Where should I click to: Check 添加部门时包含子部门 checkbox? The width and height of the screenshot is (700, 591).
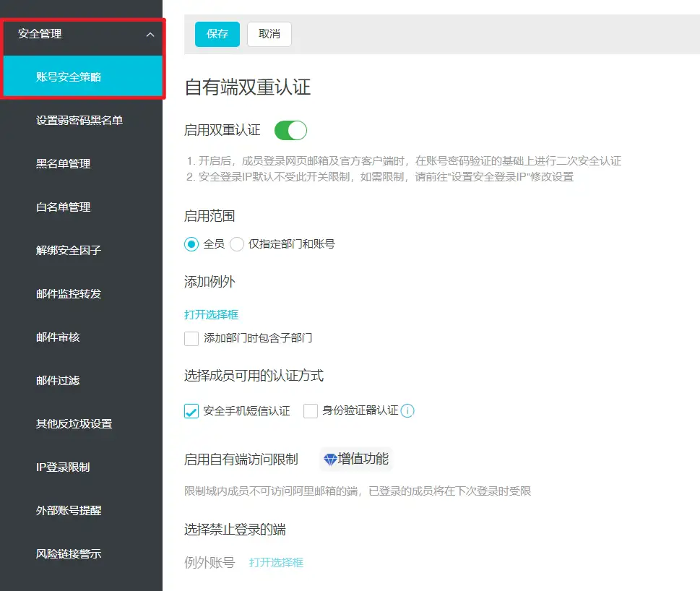[191, 338]
